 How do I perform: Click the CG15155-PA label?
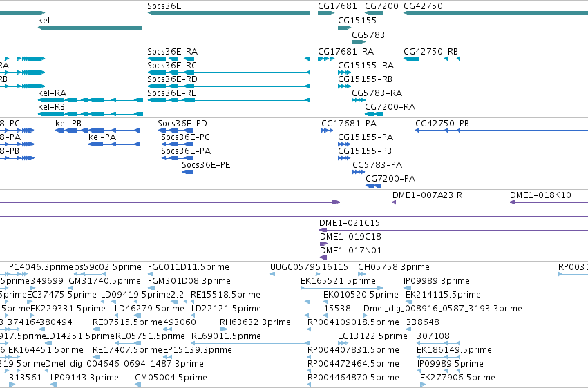point(366,137)
